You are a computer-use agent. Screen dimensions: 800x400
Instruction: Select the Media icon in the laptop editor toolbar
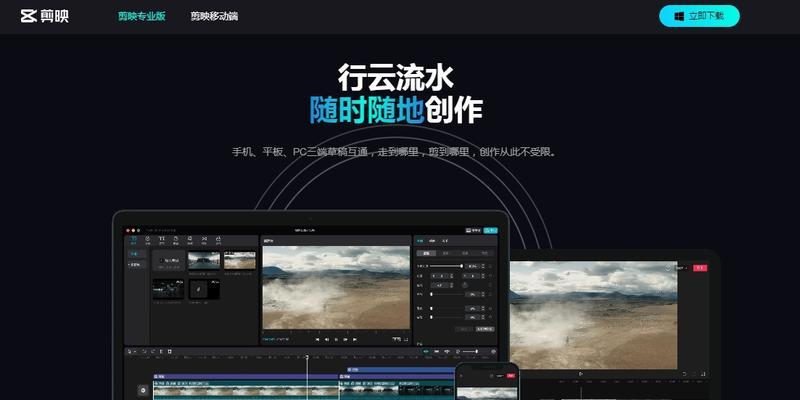(133, 240)
